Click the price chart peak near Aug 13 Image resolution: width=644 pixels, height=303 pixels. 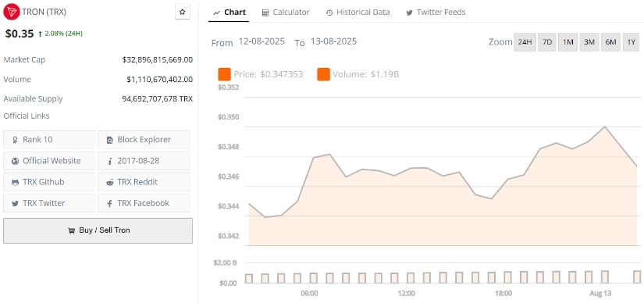coord(604,127)
